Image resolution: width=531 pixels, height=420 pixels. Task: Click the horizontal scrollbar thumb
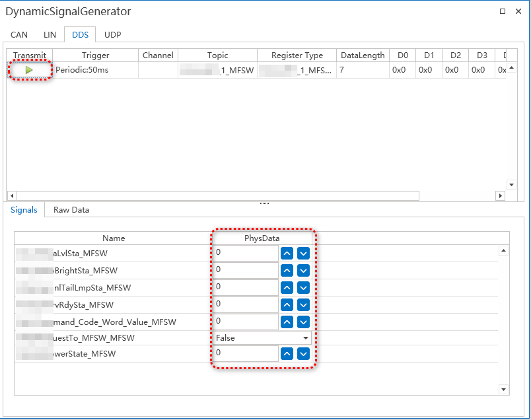click(x=218, y=195)
